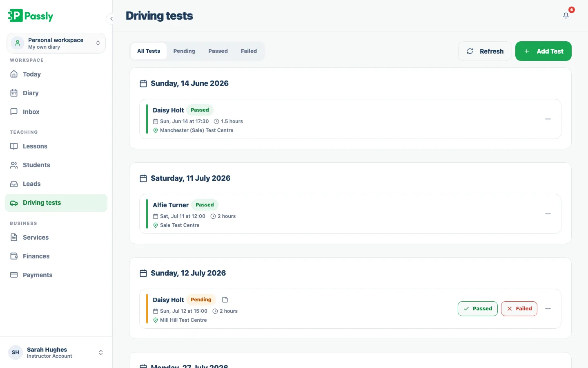Switch to the Pending tab
This screenshot has width=588, height=368.
tap(184, 51)
